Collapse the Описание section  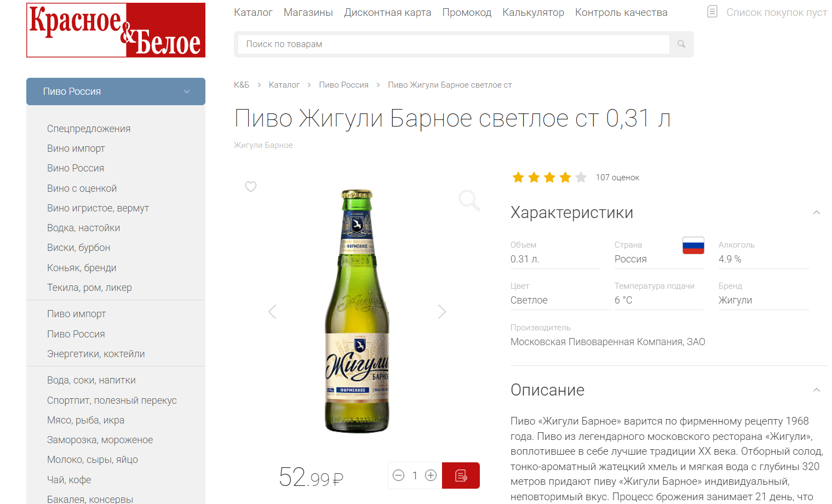pos(817,390)
